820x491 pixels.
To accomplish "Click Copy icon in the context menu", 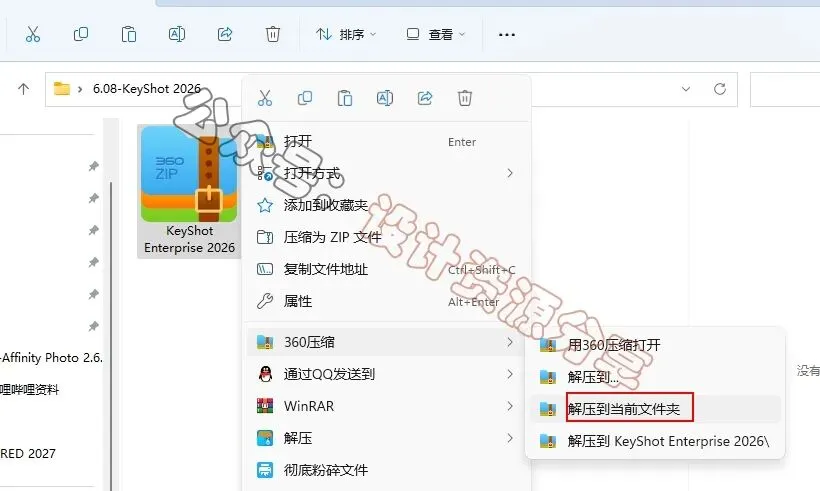I will [304, 98].
